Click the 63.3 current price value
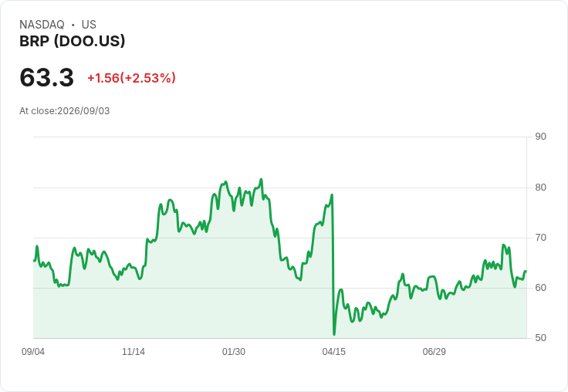This screenshot has width=568, height=392. tap(47, 77)
